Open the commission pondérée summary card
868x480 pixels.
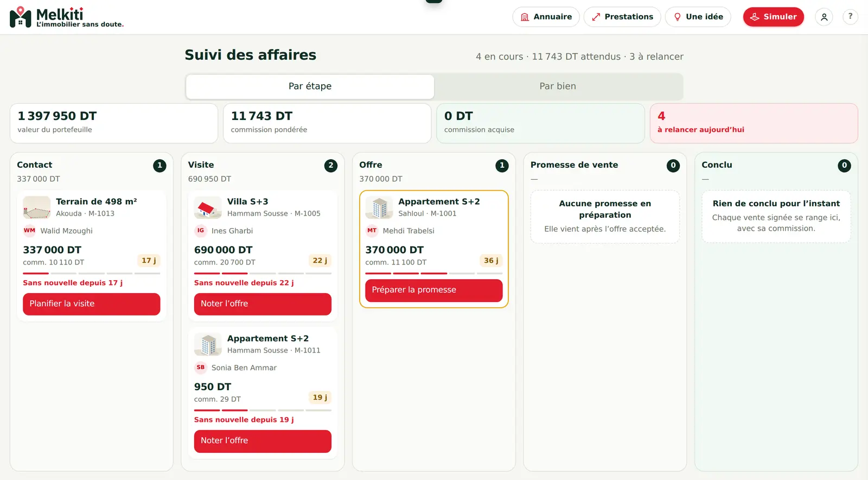click(327, 123)
